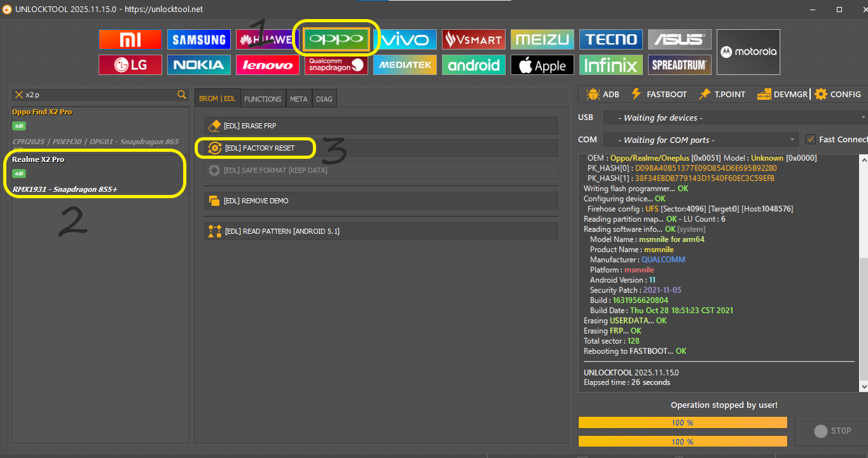Open the DIAG tab

click(x=324, y=99)
